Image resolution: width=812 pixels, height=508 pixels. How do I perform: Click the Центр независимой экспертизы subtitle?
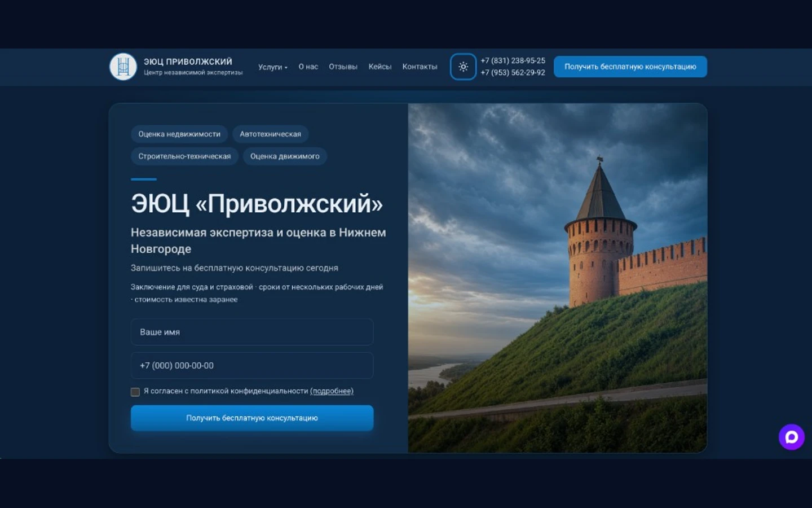(193, 73)
